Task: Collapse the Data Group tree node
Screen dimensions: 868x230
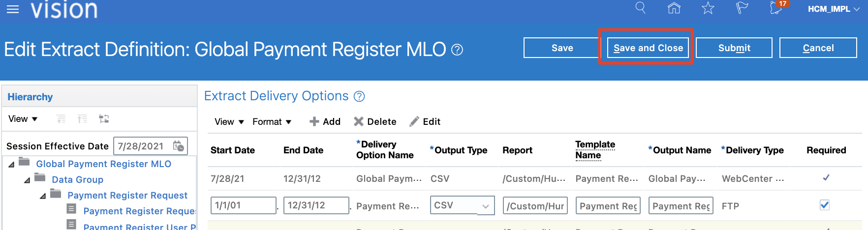Action: (28, 180)
